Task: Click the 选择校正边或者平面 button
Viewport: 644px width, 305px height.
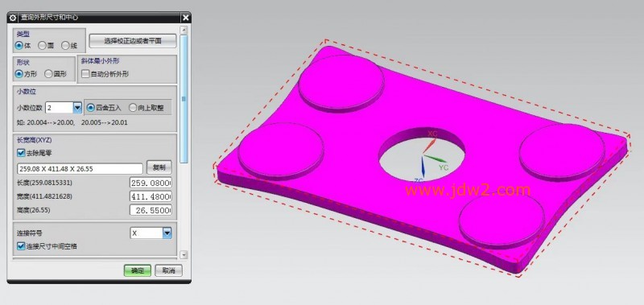Action: [x=133, y=41]
